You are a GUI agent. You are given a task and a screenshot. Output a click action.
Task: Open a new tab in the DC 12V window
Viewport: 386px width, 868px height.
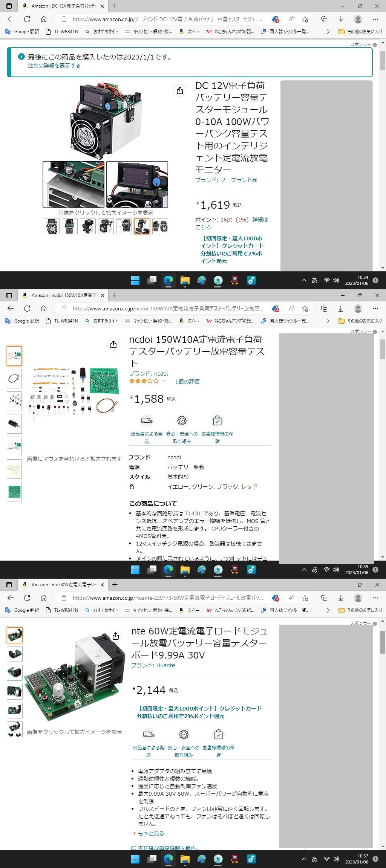[115, 6]
